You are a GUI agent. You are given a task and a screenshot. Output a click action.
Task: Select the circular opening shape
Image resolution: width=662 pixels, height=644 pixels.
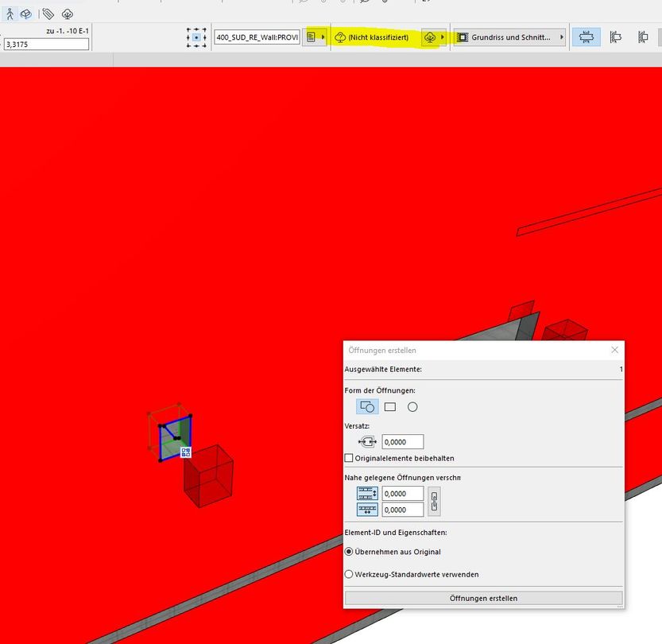point(412,406)
